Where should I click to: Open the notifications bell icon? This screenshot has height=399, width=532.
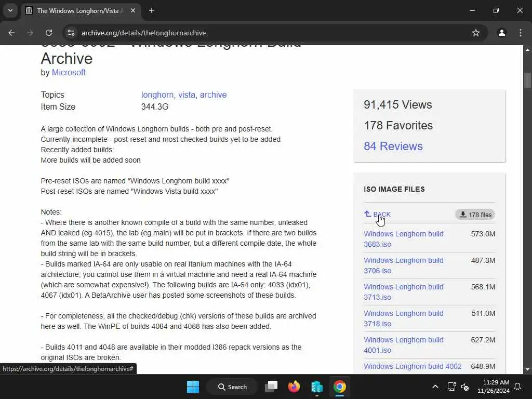(x=518, y=387)
